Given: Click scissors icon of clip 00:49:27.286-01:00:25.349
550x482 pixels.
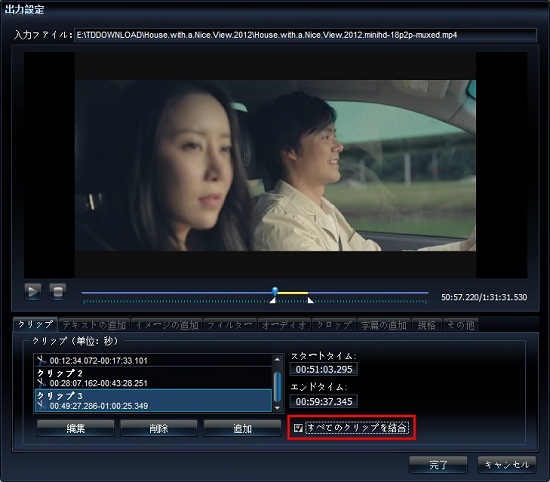Looking at the screenshot, I should (x=42, y=406).
